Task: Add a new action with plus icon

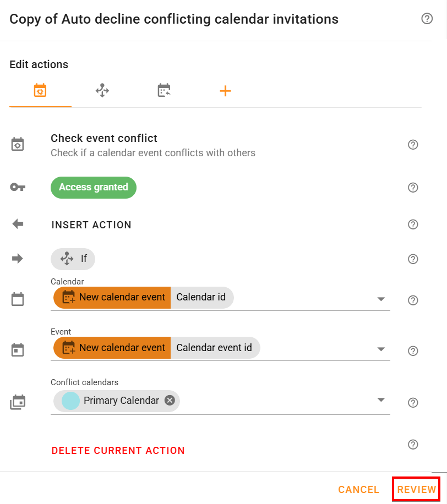Action: point(225,91)
